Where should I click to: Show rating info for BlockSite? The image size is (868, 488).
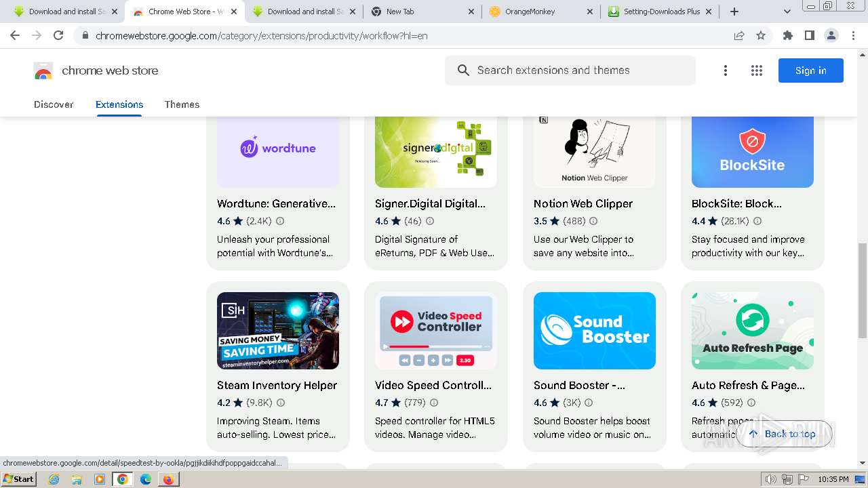tap(757, 221)
